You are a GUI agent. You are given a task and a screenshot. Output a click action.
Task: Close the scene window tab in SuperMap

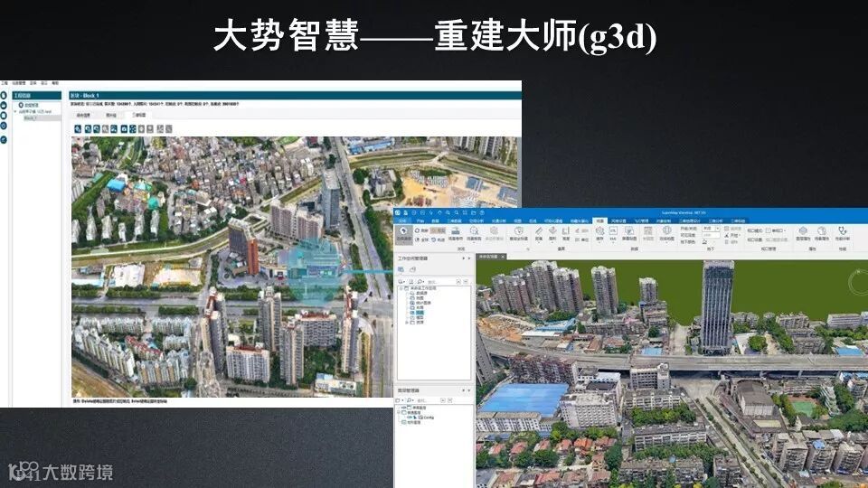(503, 257)
